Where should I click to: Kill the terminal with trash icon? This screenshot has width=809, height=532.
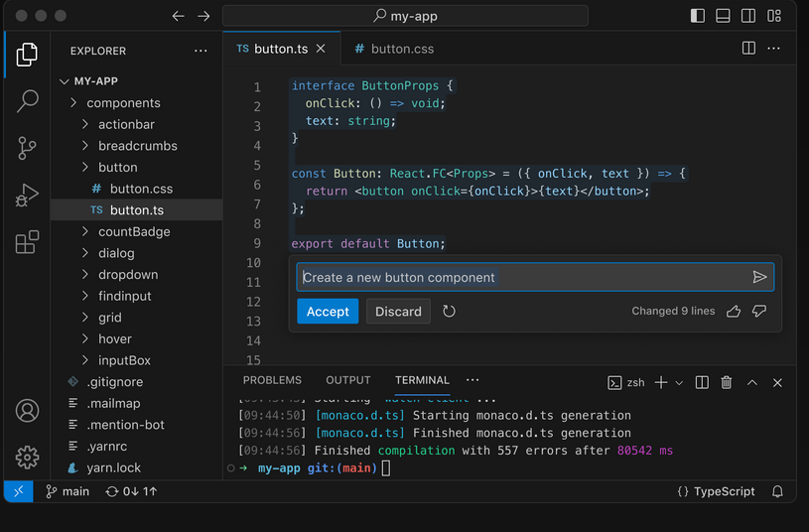pyautogui.click(x=727, y=382)
